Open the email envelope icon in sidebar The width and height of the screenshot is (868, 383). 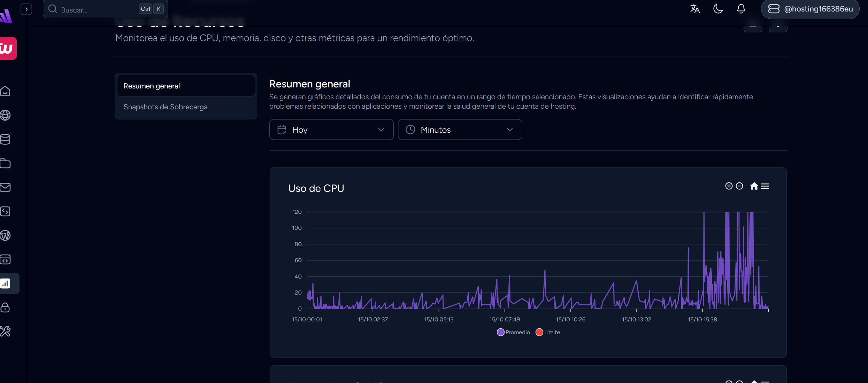click(x=5, y=187)
